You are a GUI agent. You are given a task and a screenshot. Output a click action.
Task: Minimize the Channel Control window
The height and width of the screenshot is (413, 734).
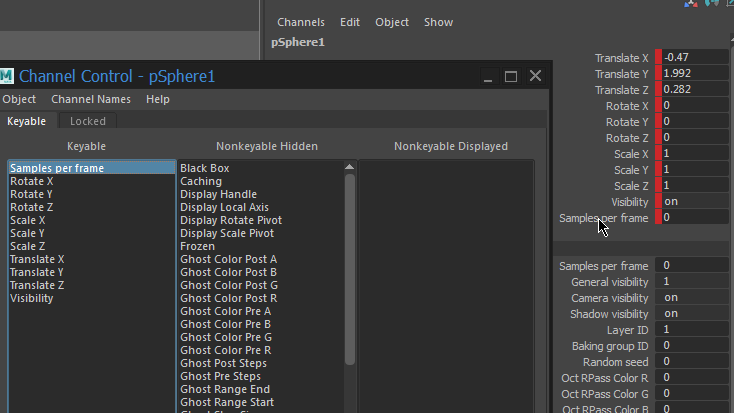point(487,76)
